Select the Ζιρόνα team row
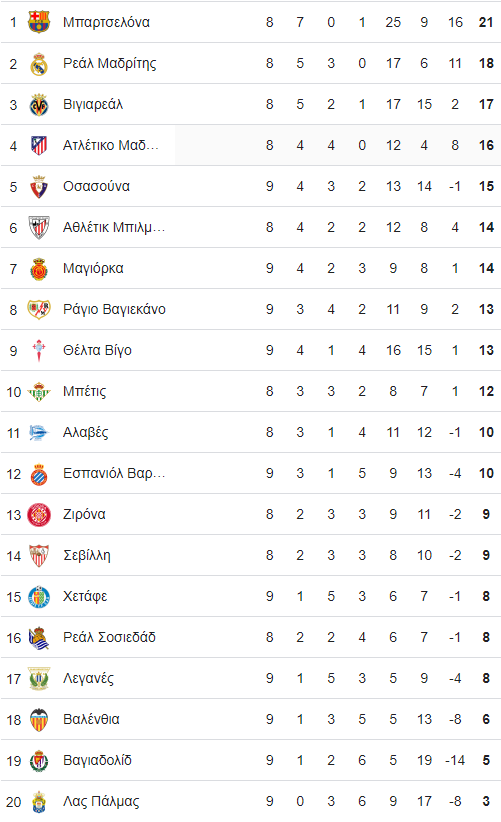Screen dimensions: 501x822 coord(250,514)
